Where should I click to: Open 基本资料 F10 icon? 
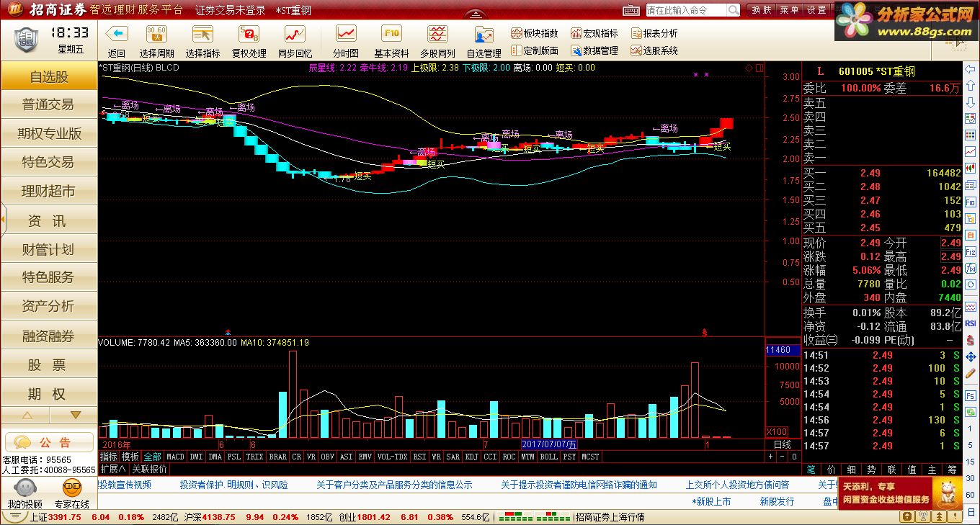pos(391,34)
